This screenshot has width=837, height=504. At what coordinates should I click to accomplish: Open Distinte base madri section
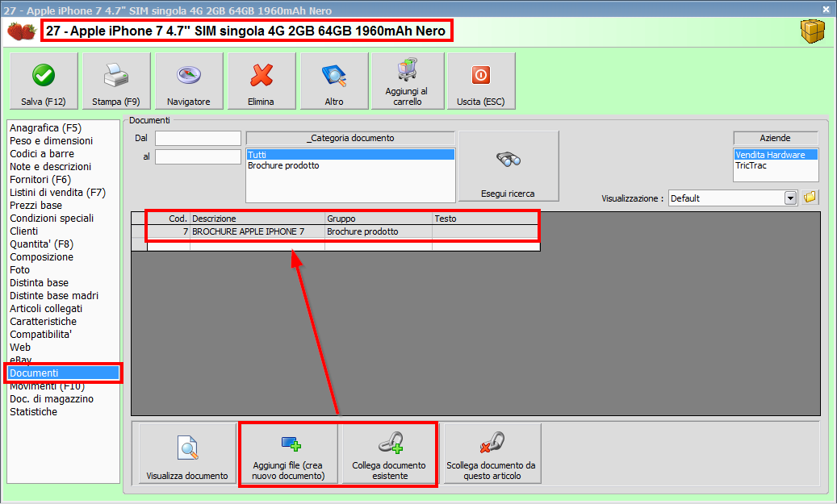54,295
